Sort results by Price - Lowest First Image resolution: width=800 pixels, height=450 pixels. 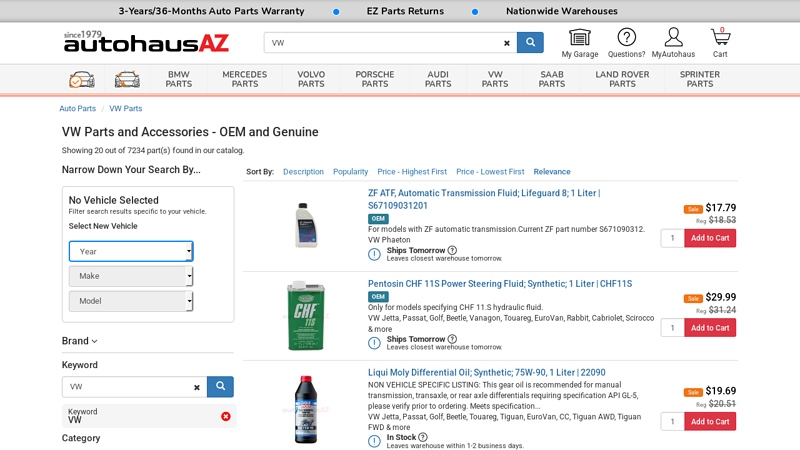pyautogui.click(x=490, y=172)
